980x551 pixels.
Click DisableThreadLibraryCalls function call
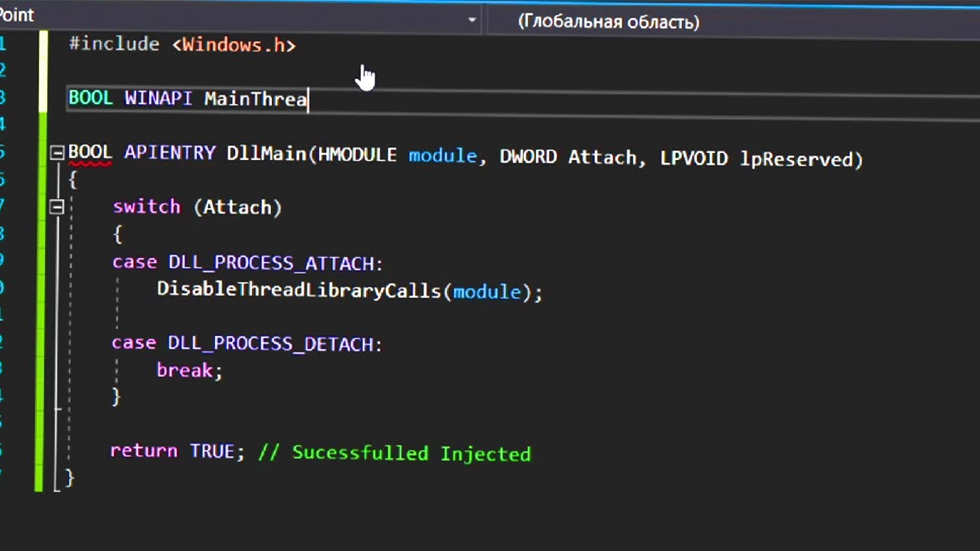click(x=299, y=290)
